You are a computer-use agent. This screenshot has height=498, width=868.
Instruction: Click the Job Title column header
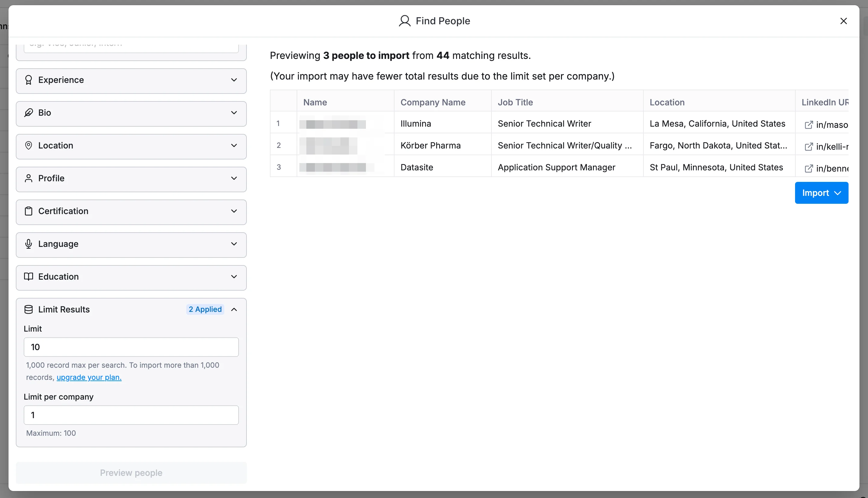[515, 102]
